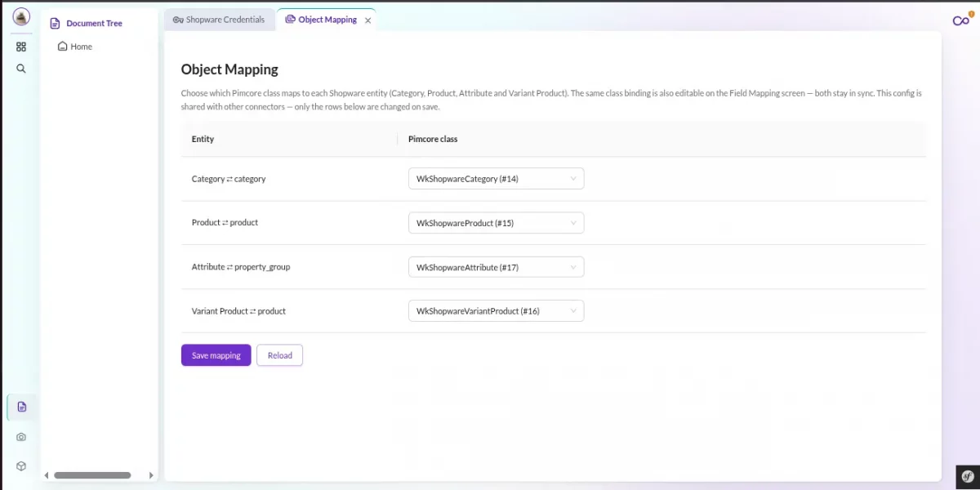This screenshot has height=490, width=980.
Task: Open the dashboard grid icon in sidebar
Action: 21,47
